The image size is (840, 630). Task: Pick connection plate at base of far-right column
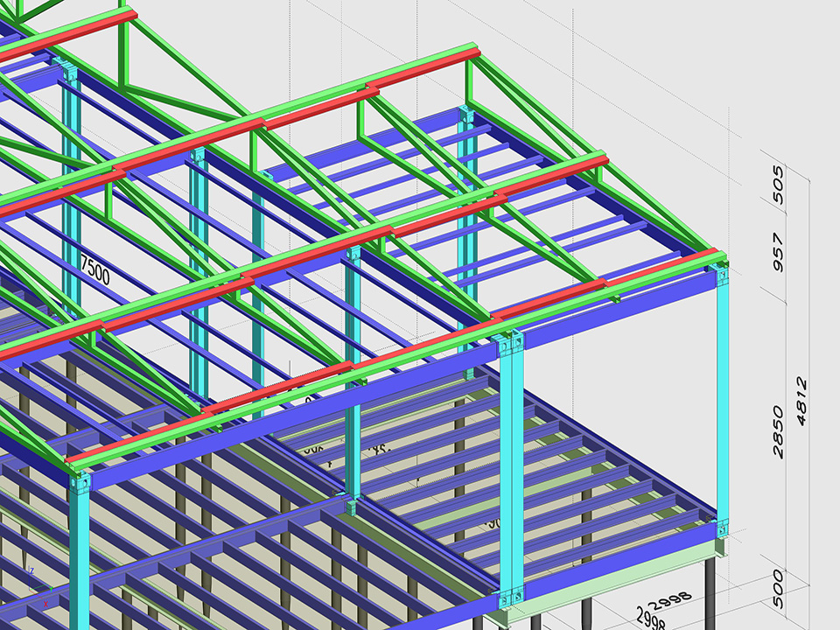coord(724,528)
